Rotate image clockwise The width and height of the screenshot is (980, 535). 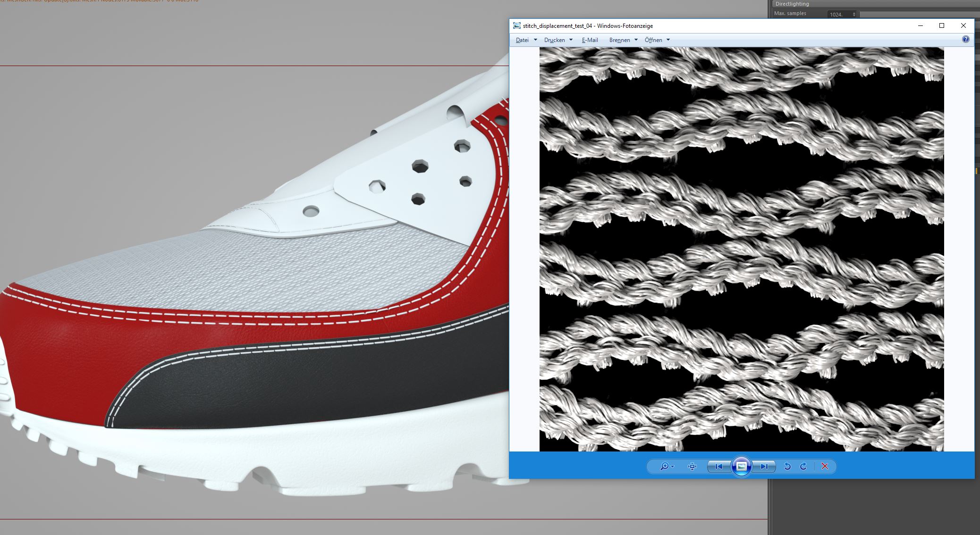pos(803,467)
